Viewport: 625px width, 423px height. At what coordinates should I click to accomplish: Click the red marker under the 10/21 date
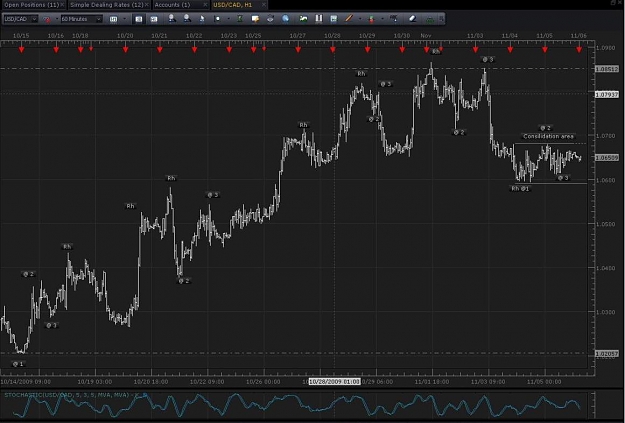[160, 50]
